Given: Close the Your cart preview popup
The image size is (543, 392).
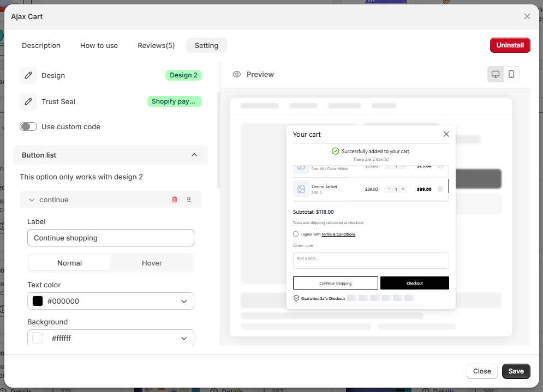Looking at the screenshot, I should tap(446, 134).
